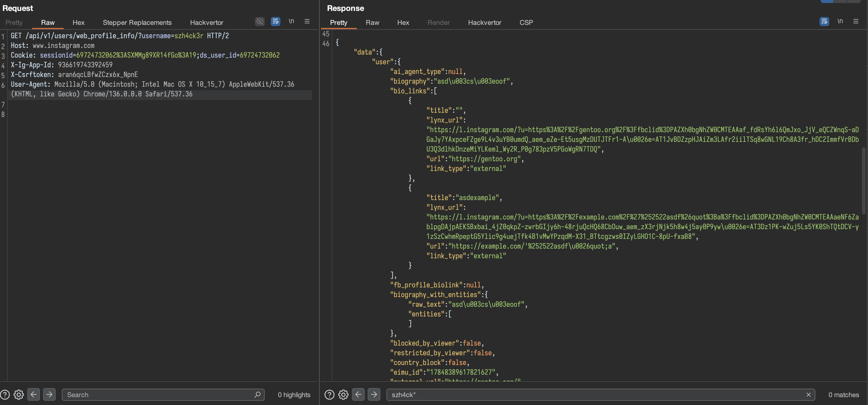Open Hackvertor tab in Response panel
The width and height of the screenshot is (868, 405).
tap(485, 23)
